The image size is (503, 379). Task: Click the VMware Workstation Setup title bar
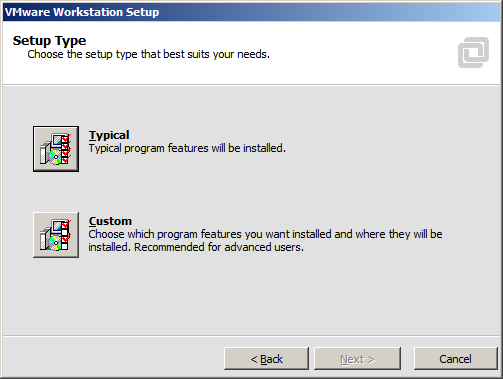(251, 12)
